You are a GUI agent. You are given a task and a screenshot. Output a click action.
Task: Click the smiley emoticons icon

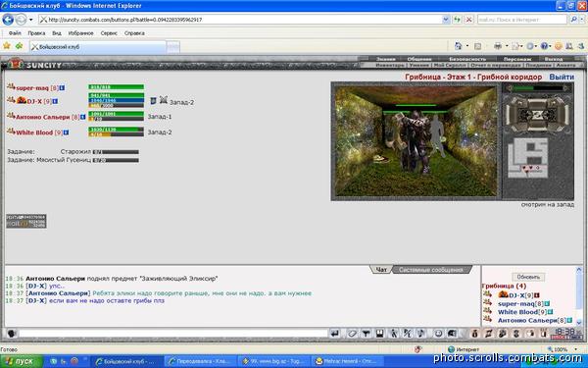point(438,333)
